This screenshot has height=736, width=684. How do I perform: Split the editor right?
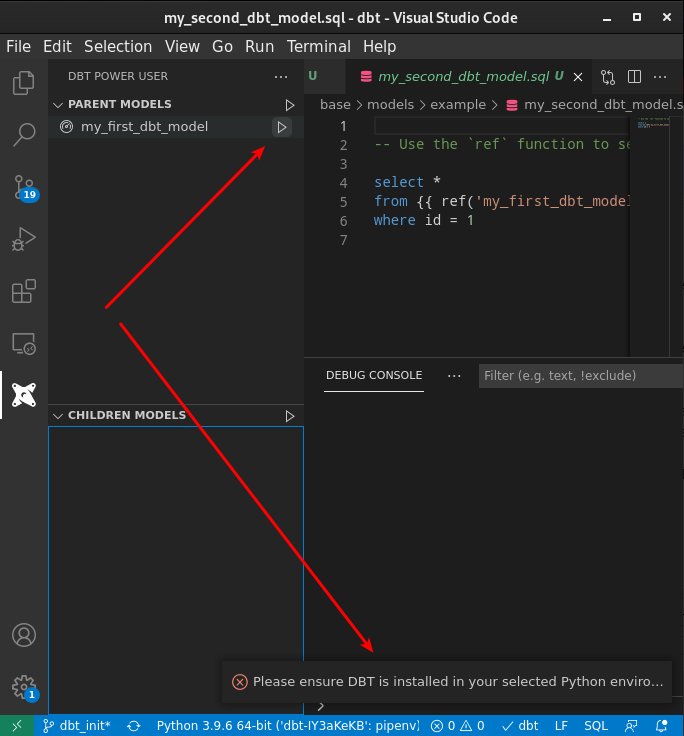pyautogui.click(x=634, y=77)
